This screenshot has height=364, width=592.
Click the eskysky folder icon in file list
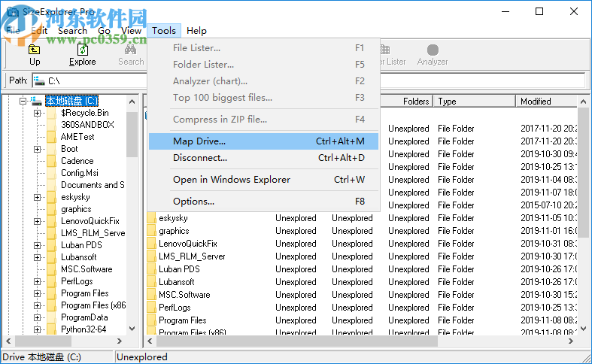[x=151, y=218]
